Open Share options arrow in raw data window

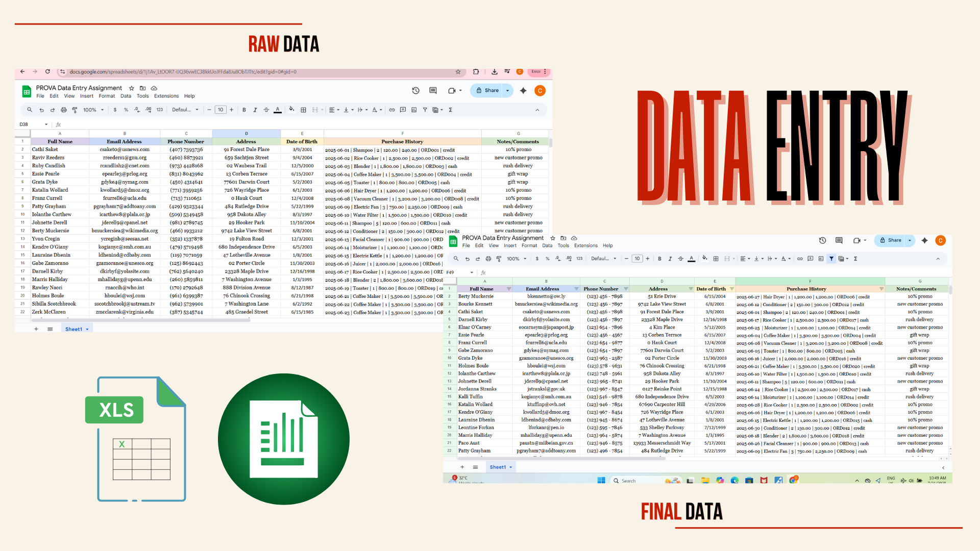(x=507, y=90)
